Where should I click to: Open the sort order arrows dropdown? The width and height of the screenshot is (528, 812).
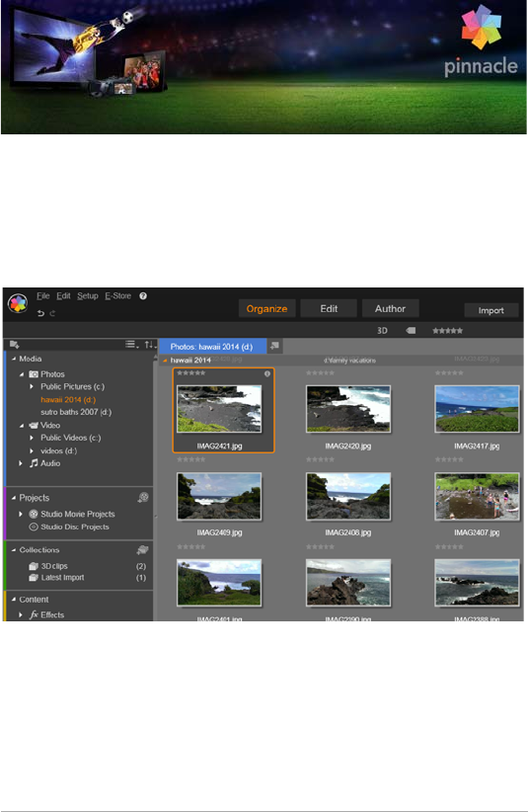tap(150, 345)
